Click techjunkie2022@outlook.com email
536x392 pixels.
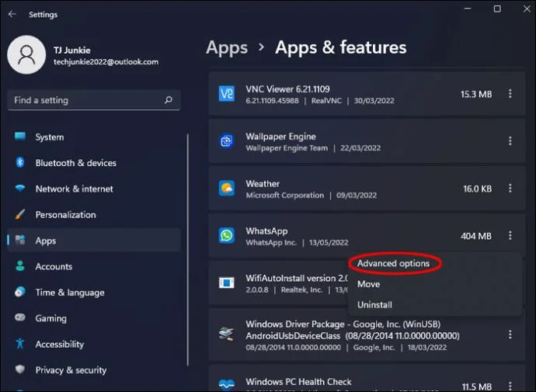click(106, 62)
